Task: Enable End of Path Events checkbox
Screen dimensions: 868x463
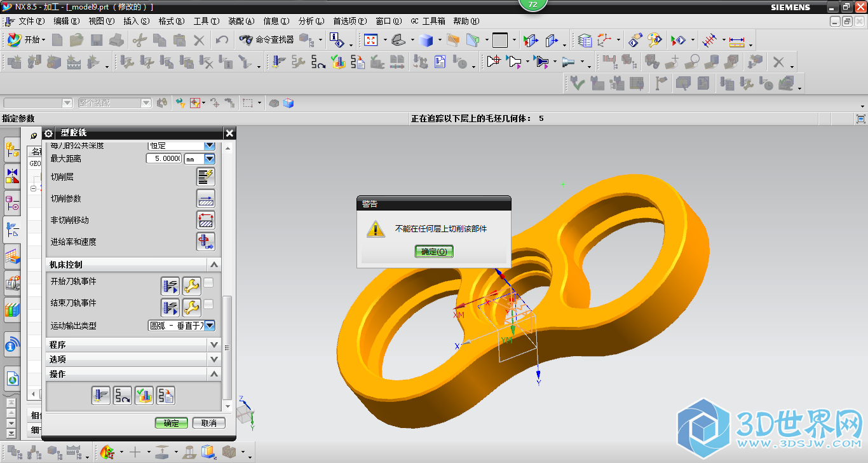Action: click(208, 305)
